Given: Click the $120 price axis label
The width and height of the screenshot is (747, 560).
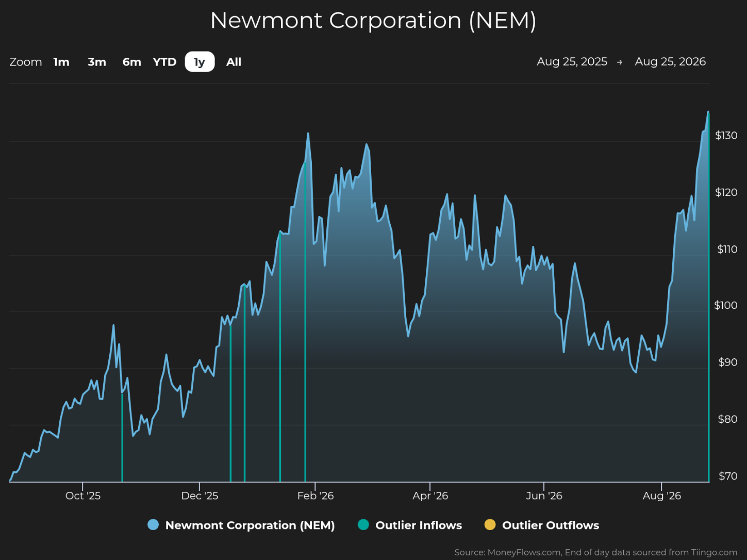Looking at the screenshot, I should click(726, 192).
